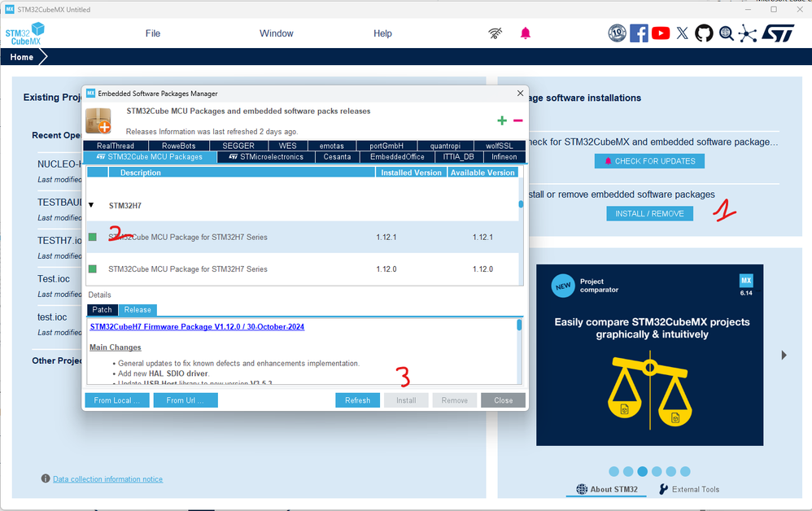Select the third carousel dot indicator

coord(643,471)
